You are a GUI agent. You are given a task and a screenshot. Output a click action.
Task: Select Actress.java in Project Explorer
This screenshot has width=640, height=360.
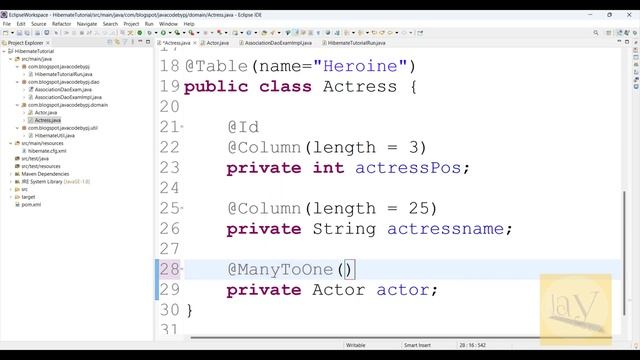pos(48,120)
